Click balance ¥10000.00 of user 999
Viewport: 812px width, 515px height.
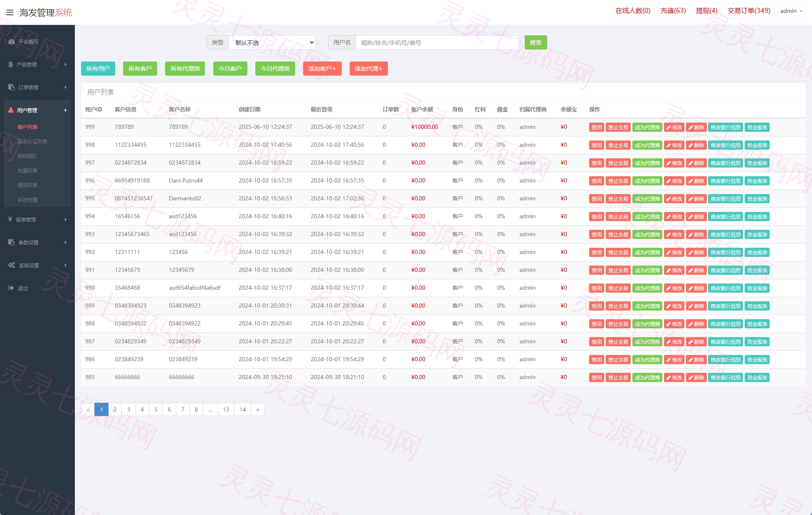point(425,127)
